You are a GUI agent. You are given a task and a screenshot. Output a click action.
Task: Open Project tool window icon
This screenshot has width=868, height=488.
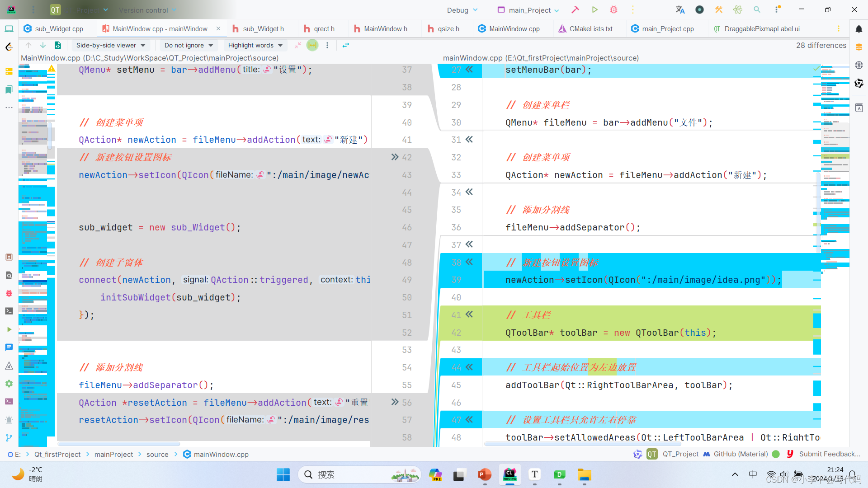(9, 29)
